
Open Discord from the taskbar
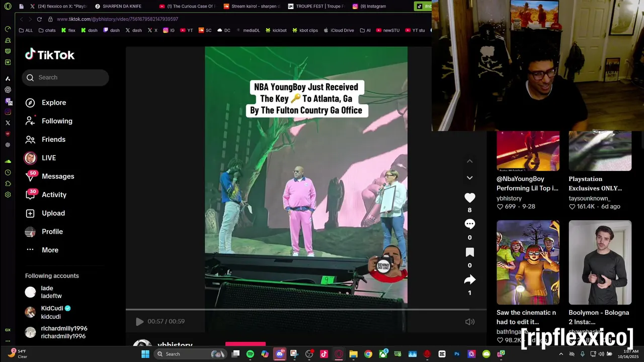(280, 354)
